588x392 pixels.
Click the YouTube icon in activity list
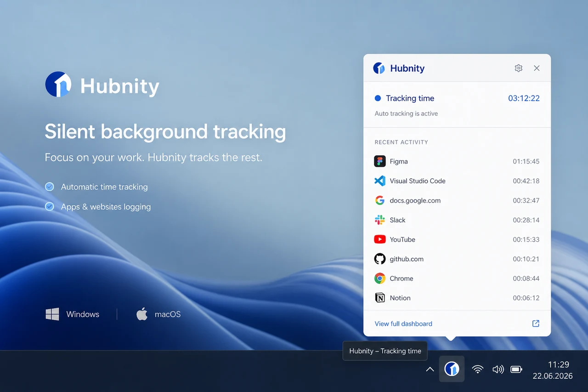click(x=380, y=239)
